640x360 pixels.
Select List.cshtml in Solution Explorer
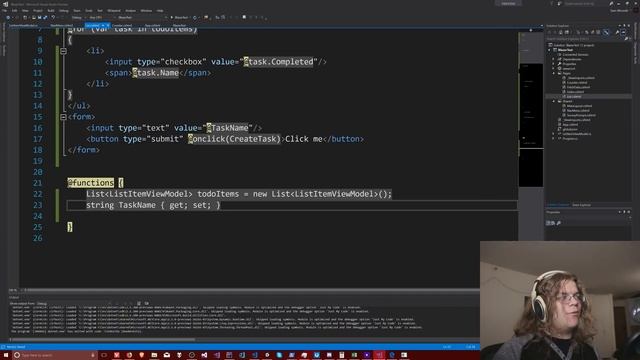(573, 96)
